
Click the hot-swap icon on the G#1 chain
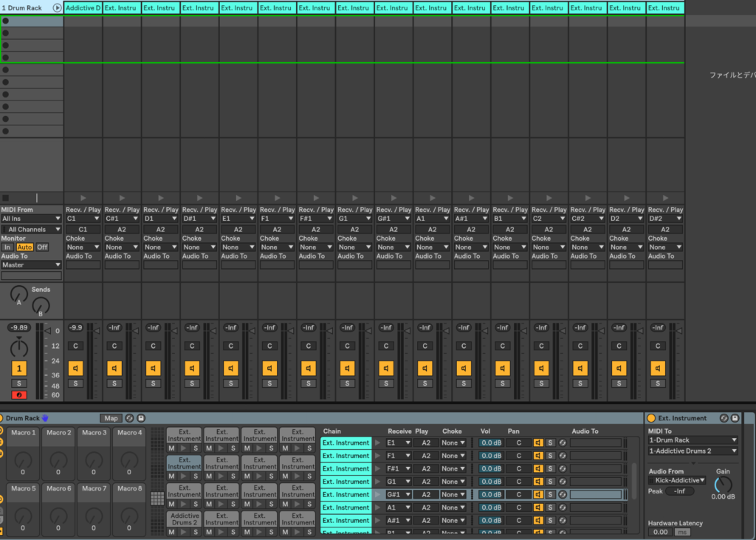(562, 495)
